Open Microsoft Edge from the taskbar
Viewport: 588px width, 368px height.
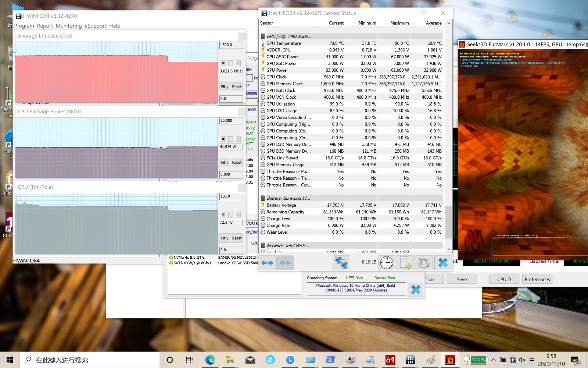click(x=210, y=360)
